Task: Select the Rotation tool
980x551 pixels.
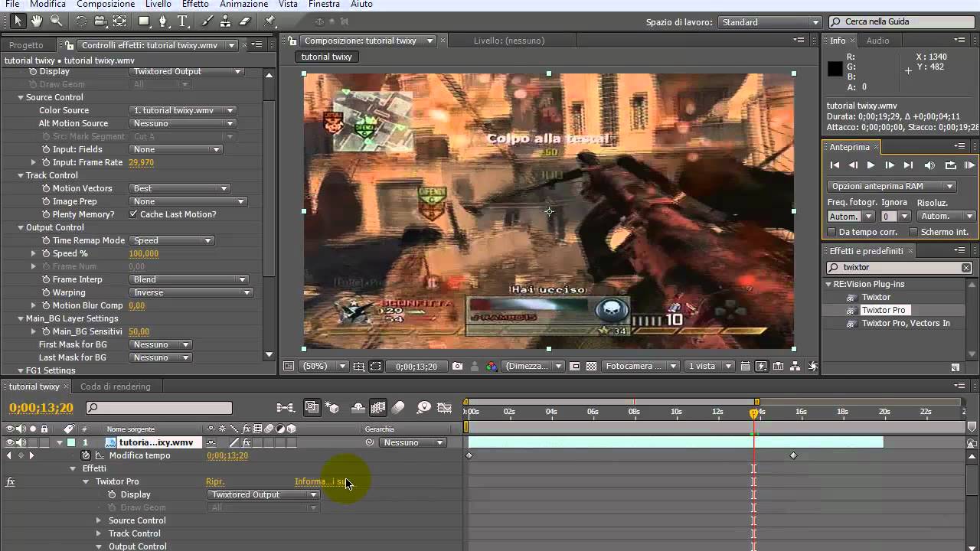Action: click(x=82, y=21)
